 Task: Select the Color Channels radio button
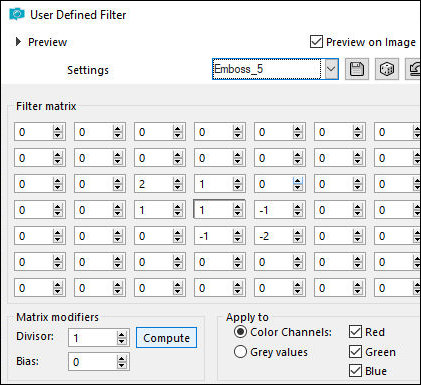(240, 332)
